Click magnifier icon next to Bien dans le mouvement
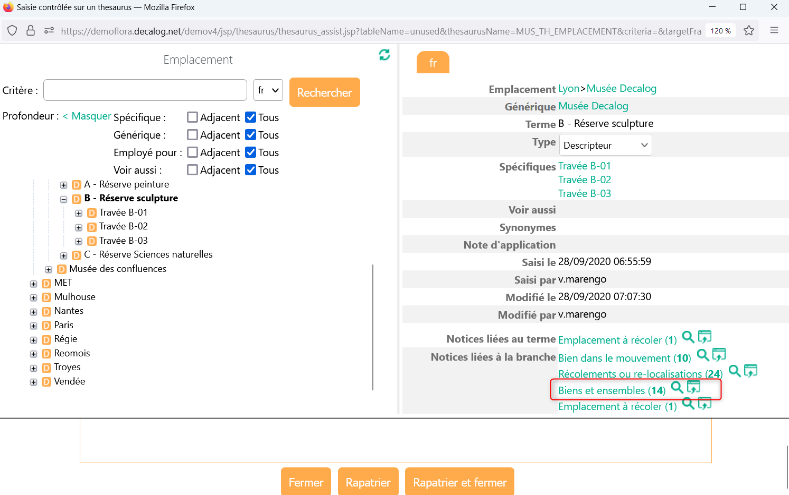The height and width of the screenshot is (495, 789). [x=703, y=355]
